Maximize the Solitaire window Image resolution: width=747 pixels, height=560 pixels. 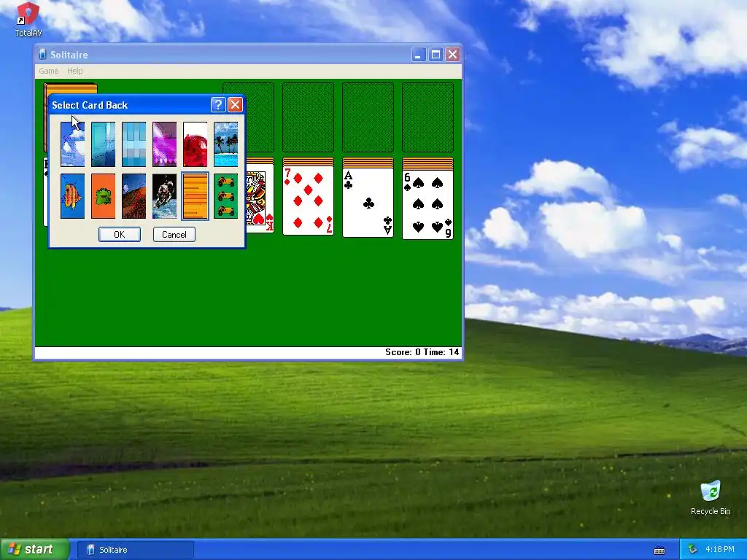(x=436, y=55)
